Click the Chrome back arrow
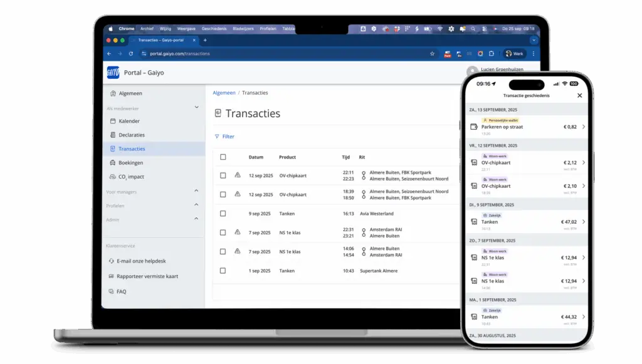Screen dimensions: 642x364 coord(109,54)
